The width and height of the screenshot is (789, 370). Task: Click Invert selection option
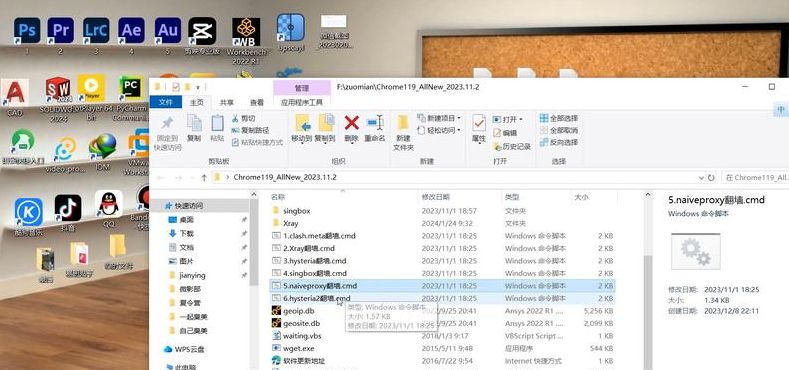click(x=559, y=142)
